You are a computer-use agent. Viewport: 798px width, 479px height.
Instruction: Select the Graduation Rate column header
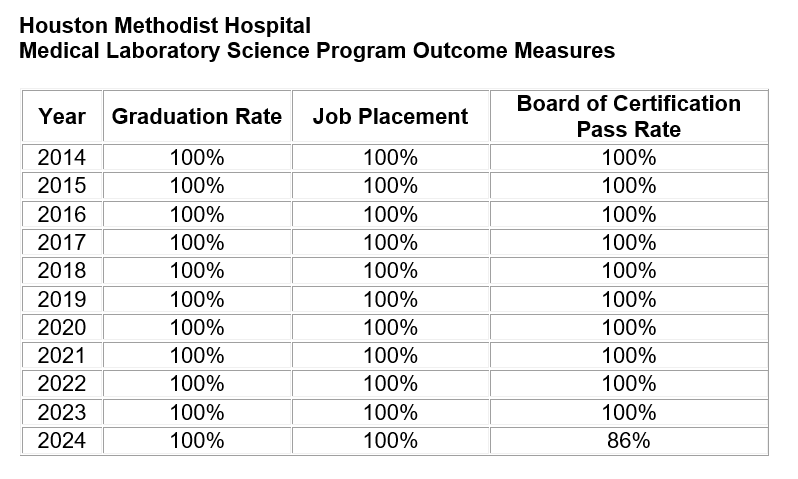pyautogui.click(x=197, y=117)
